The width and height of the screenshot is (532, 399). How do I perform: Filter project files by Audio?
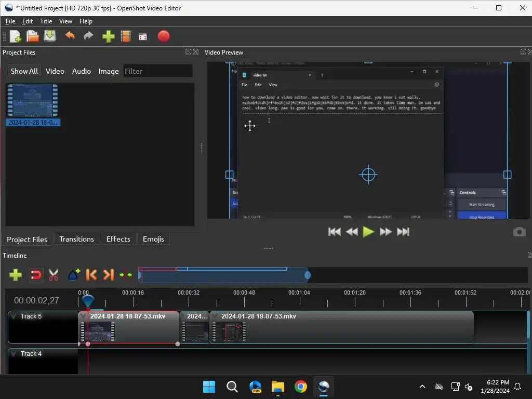click(x=82, y=71)
